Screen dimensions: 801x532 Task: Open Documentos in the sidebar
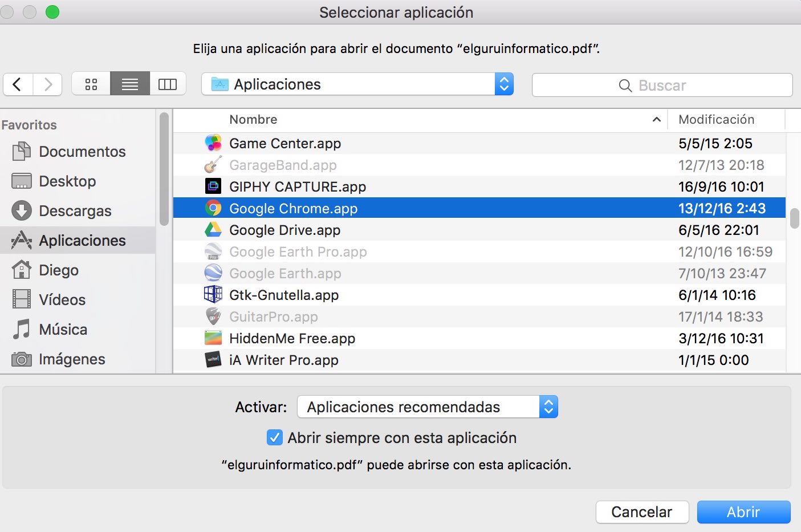pos(78,151)
